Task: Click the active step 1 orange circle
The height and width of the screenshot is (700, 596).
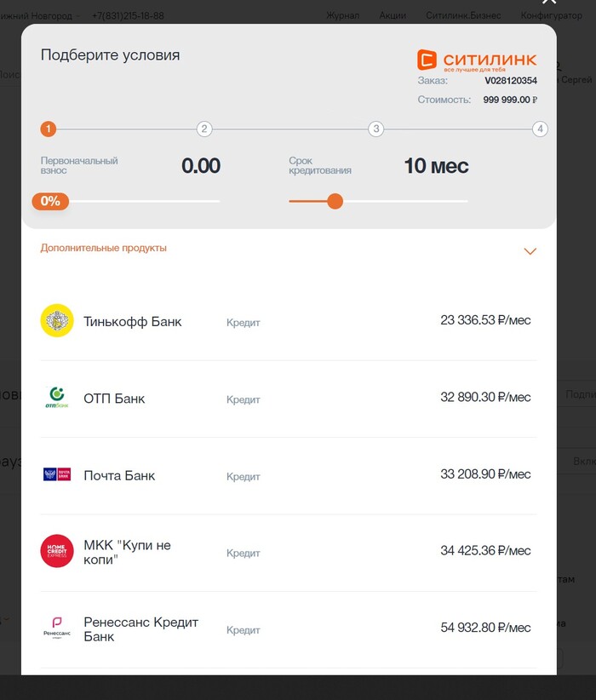Action: tap(49, 129)
